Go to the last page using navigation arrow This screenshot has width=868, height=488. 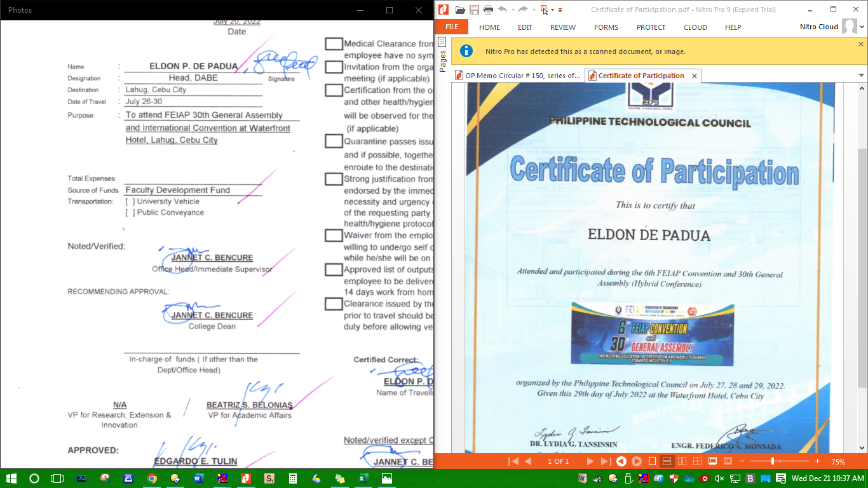click(605, 461)
